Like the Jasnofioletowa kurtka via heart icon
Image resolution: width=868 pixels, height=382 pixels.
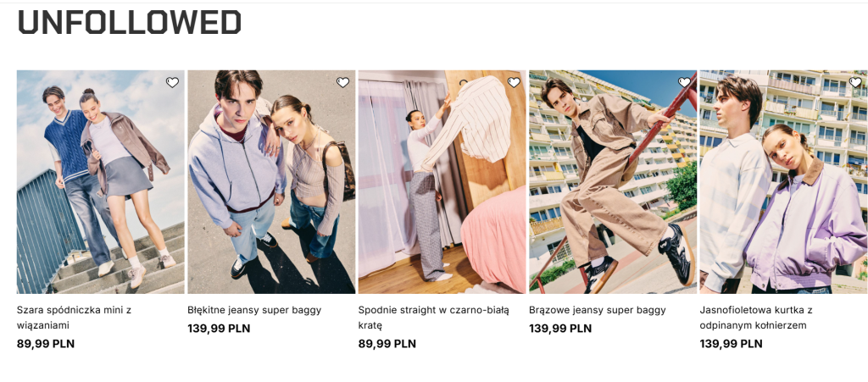coord(855,82)
